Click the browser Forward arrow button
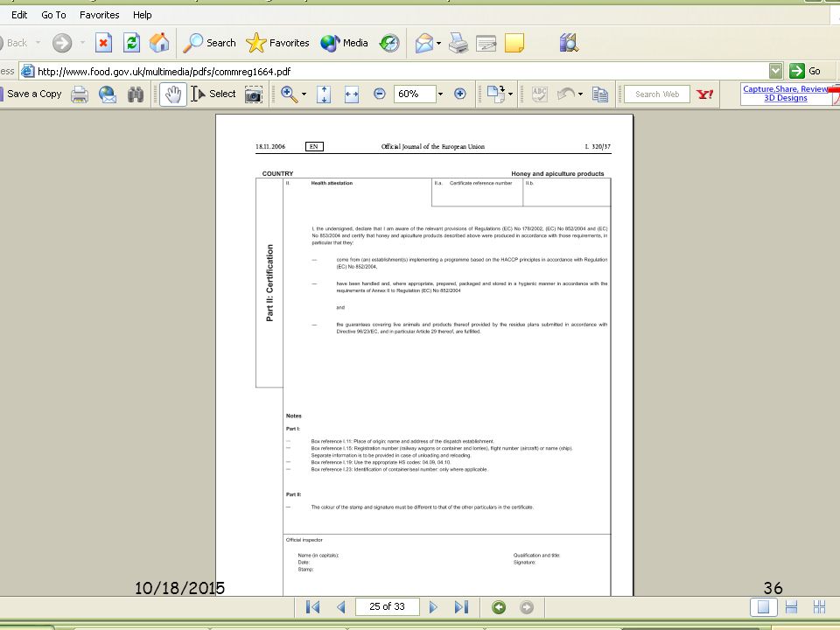Image resolution: width=840 pixels, height=630 pixels. 62,43
